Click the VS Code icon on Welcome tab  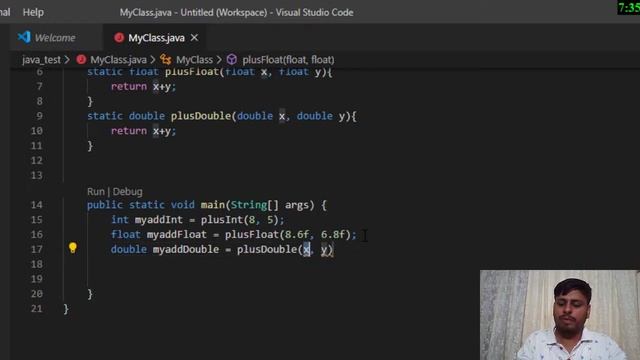(24, 37)
